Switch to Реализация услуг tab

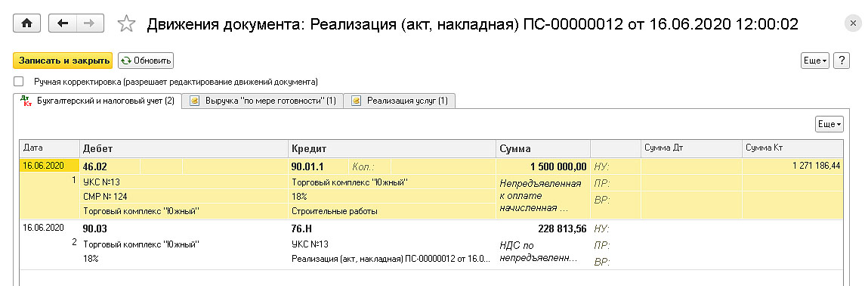pos(399,101)
